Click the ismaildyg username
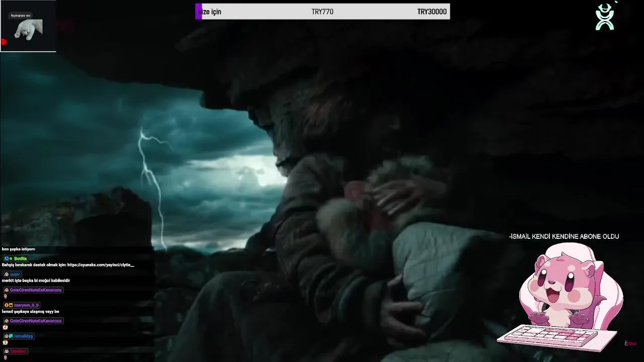The image size is (644, 362). pyautogui.click(x=23, y=336)
